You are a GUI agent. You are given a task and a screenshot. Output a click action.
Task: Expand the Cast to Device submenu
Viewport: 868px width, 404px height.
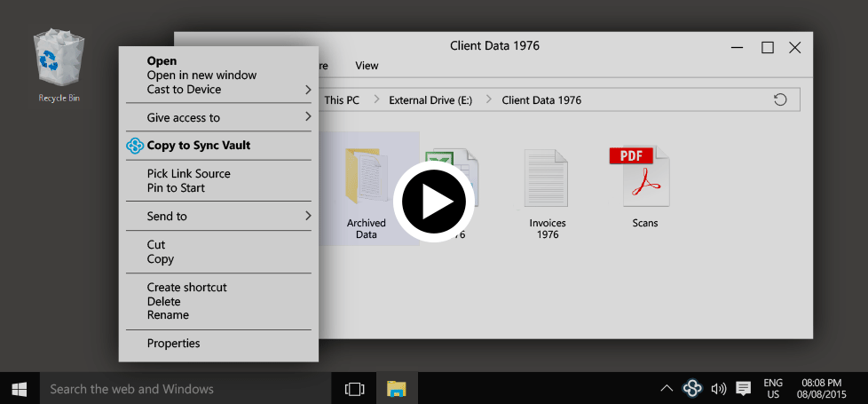point(308,90)
